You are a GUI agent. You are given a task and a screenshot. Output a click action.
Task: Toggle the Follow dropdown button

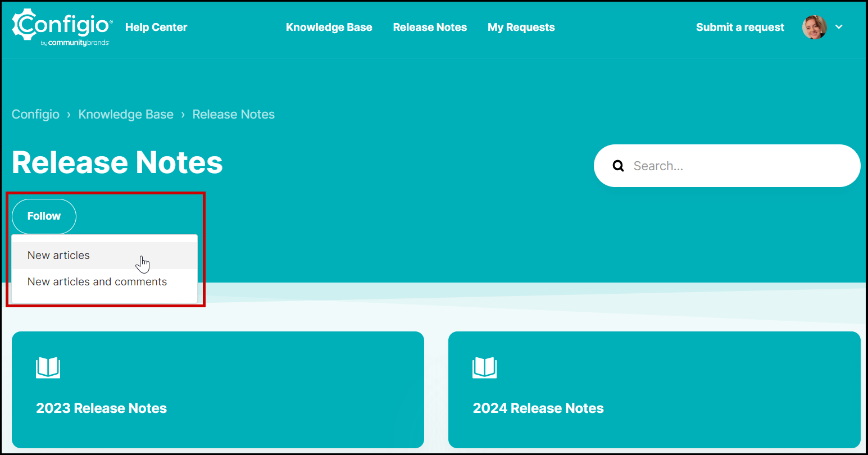44,216
